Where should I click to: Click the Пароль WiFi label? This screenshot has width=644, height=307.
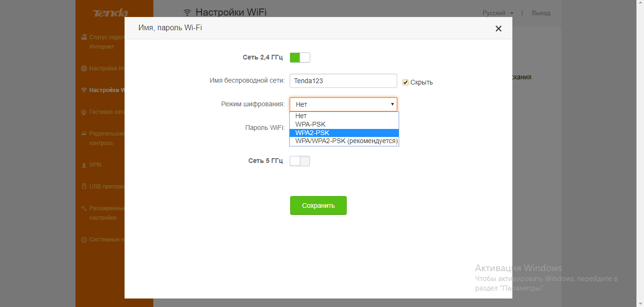[x=265, y=128]
